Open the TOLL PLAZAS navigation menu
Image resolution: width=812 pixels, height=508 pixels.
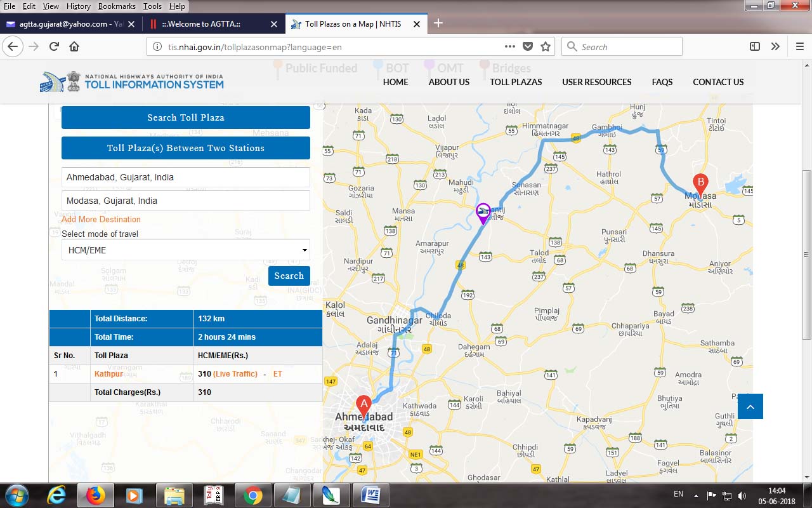(x=516, y=82)
